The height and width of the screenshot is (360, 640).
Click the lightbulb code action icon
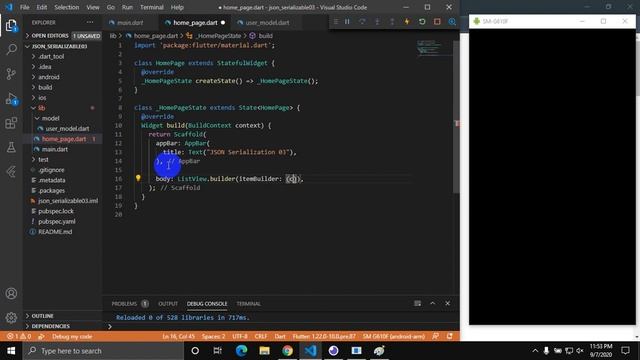click(138, 178)
